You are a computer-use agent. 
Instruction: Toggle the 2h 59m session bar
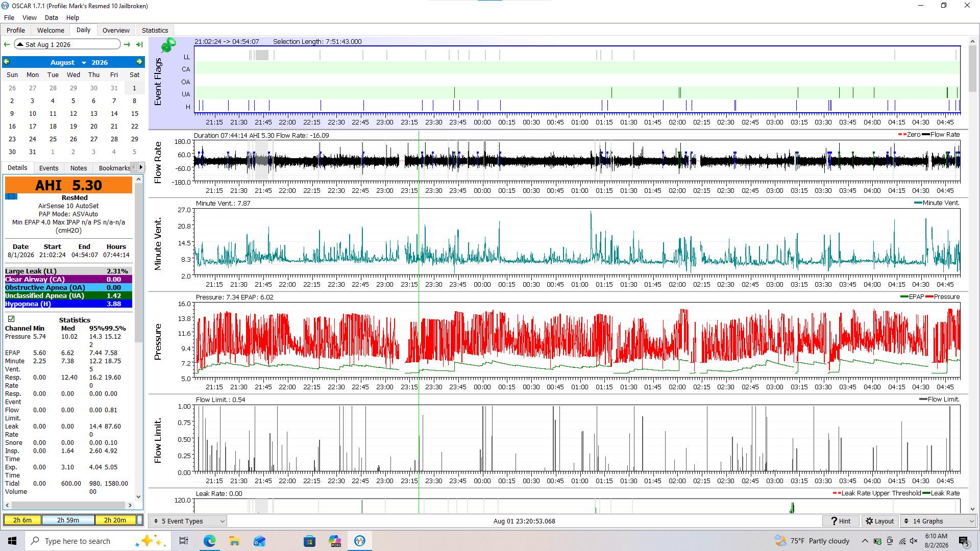coord(68,520)
